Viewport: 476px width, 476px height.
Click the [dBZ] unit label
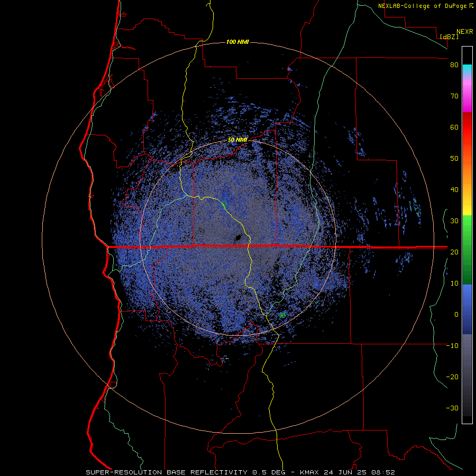[x=449, y=36]
